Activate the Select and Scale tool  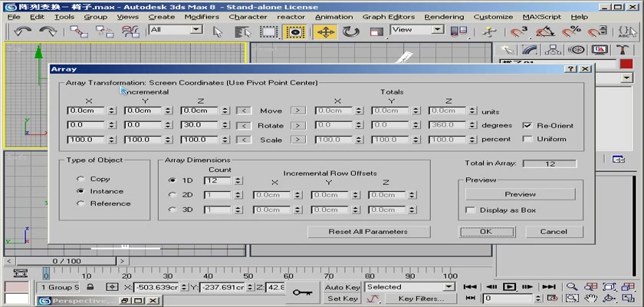pyautogui.click(x=376, y=31)
